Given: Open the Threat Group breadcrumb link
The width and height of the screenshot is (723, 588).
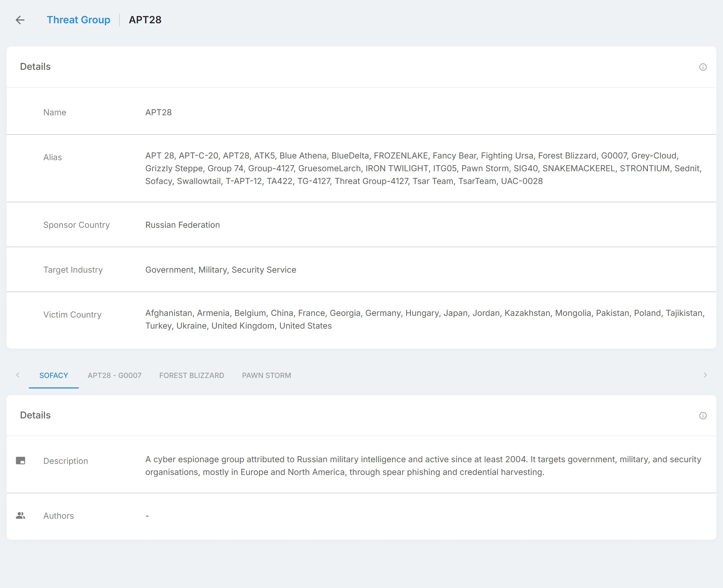Looking at the screenshot, I should [78, 20].
